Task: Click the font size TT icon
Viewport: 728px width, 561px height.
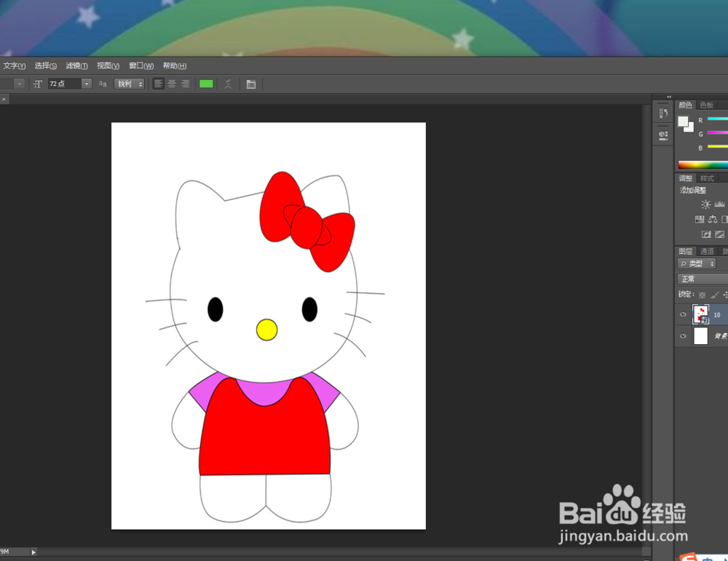Action: coord(38,84)
